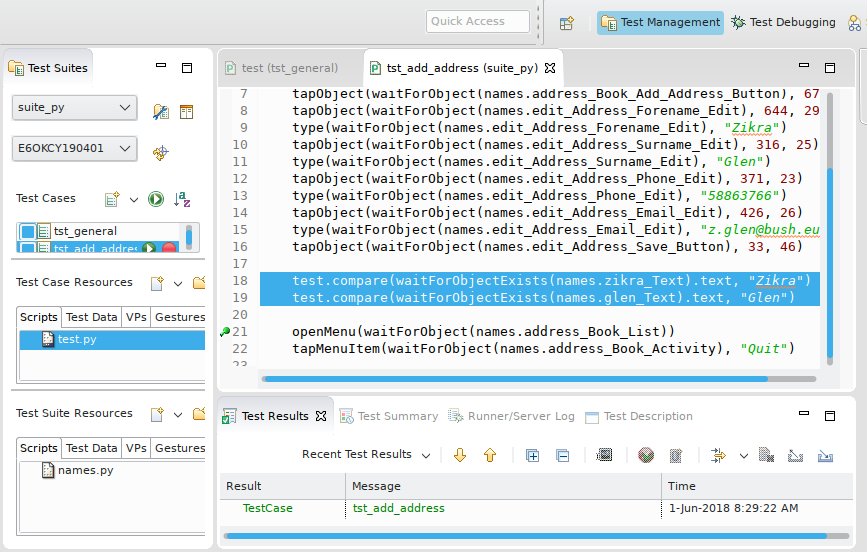Create new test case icon
The width and height of the screenshot is (867, 552).
[112, 199]
